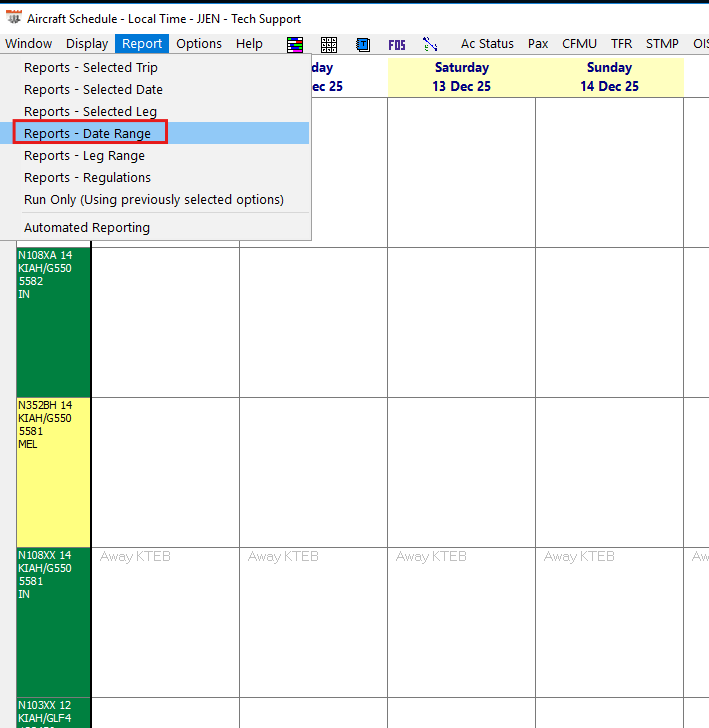Click the Ac Status toolbar button
Image resolution: width=709 pixels, height=728 pixels.
[487, 43]
